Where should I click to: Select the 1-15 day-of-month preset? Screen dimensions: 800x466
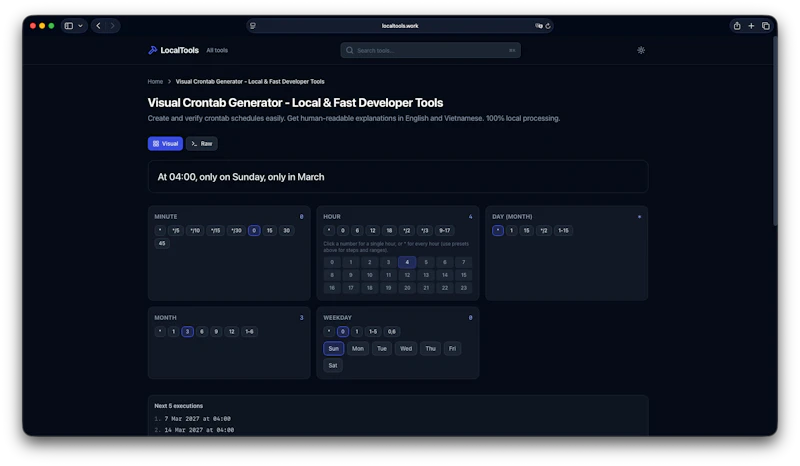pyautogui.click(x=563, y=230)
